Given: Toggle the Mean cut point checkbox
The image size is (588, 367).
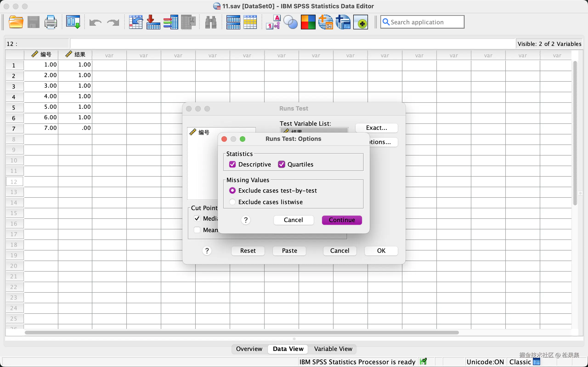Looking at the screenshot, I should [197, 230].
